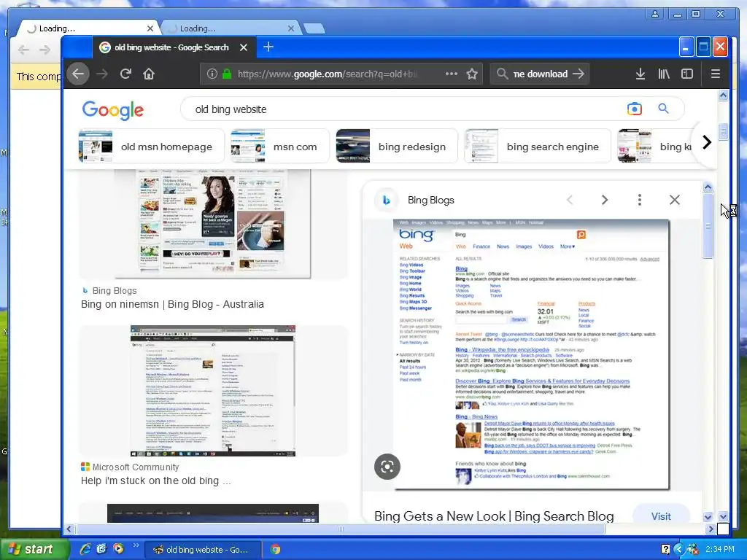Launch Internet Explorer from quick launch
Image resolution: width=747 pixels, height=560 pixels.
(x=85, y=549)
